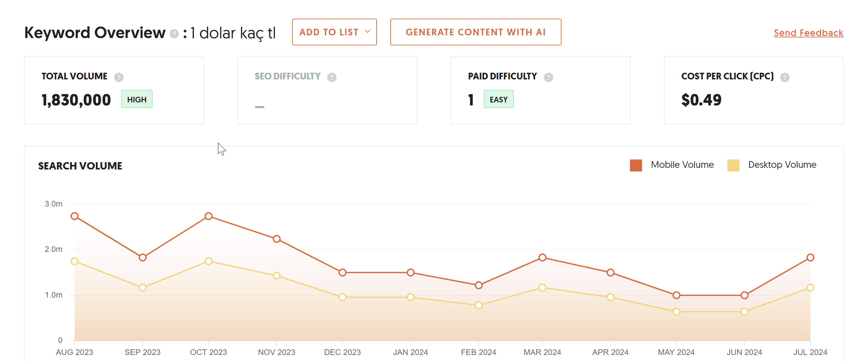Select the AUG 2023 mobile data point

pyautogui.click(x=75, y=216)
